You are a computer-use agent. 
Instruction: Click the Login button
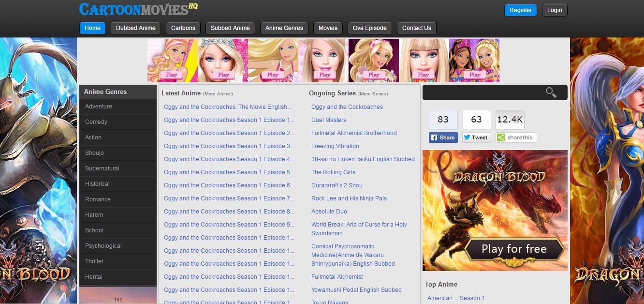(555, 10)
